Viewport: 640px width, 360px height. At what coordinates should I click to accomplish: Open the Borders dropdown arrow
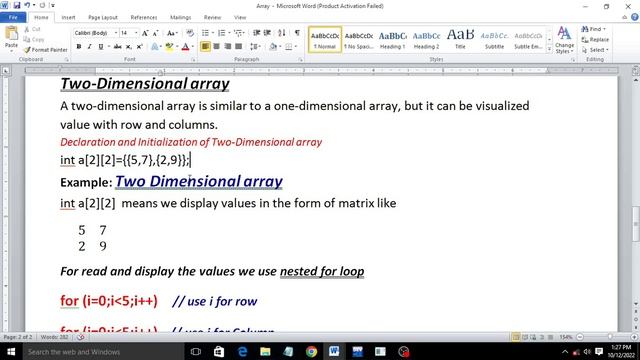296,47
